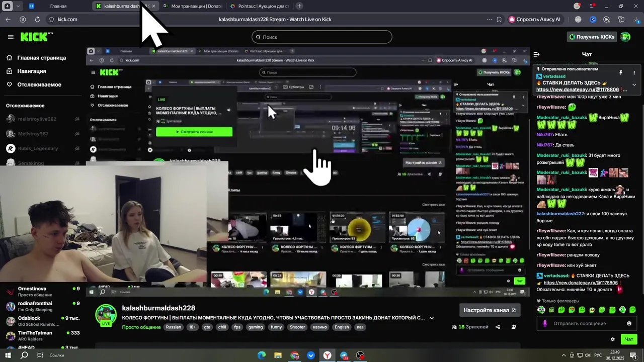Open donatepay link in pinned message
Screen dimensions: 644x362
point(578,89)
